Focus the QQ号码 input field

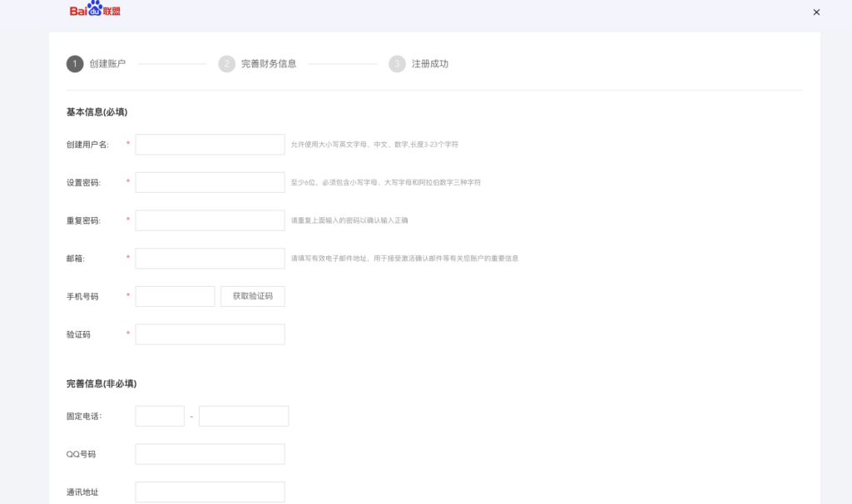click(x=210, y=454)
